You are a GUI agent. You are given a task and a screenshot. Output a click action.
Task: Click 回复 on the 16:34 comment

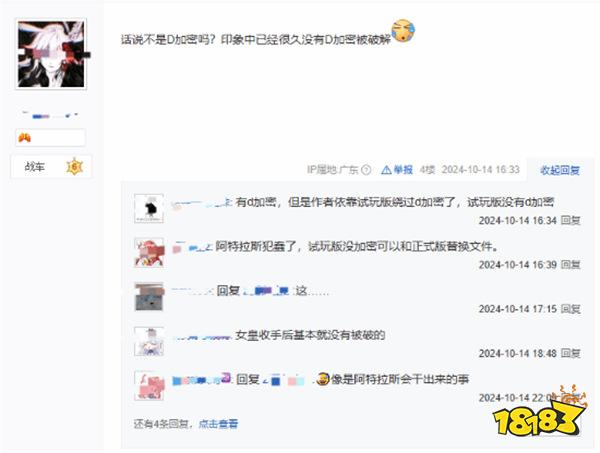[x=571, y=220]
